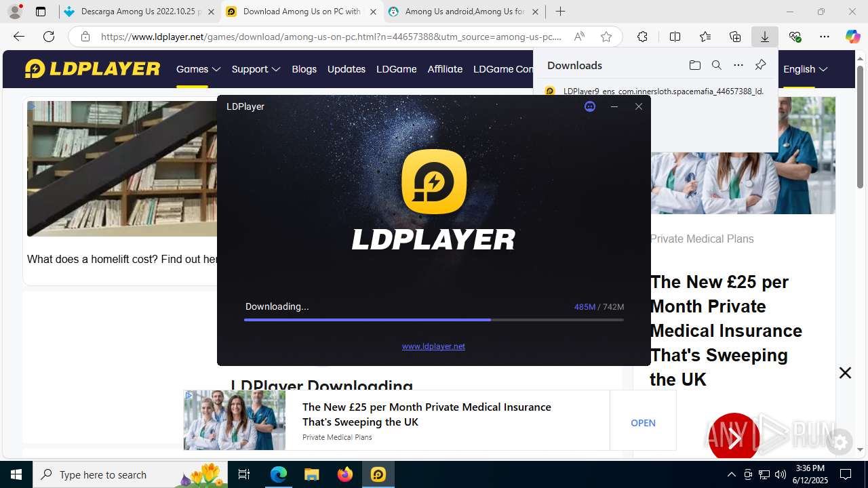This screenshot has width=868, height=488.
Task: Close the Download Among Us on PC tab
Action: coord(373,12)
